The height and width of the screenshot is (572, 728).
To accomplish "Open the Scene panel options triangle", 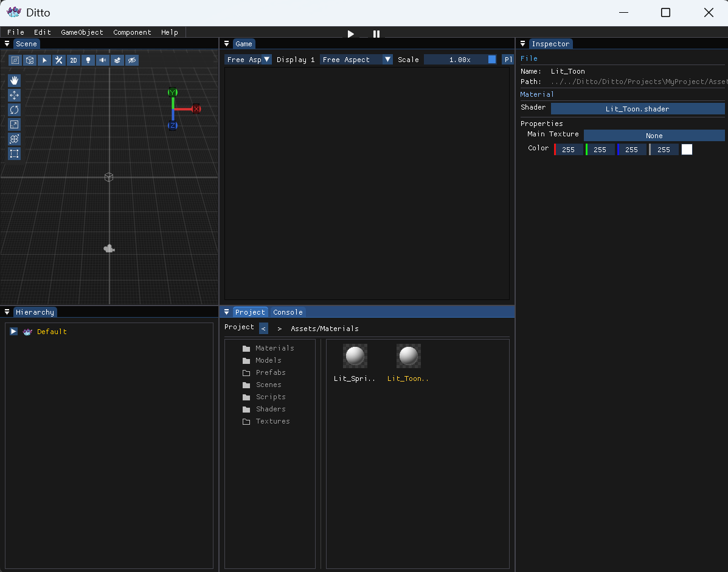I will tap(7, 44).
